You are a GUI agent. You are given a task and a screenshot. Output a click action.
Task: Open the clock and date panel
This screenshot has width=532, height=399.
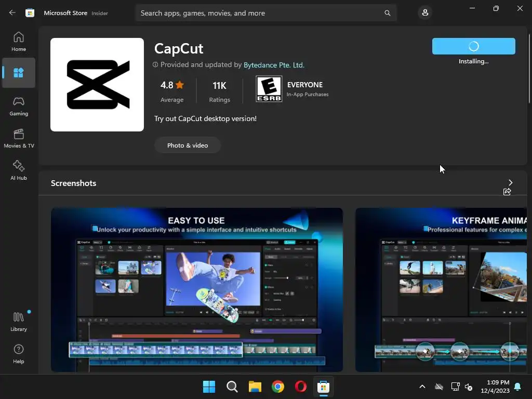pos(495,387)
